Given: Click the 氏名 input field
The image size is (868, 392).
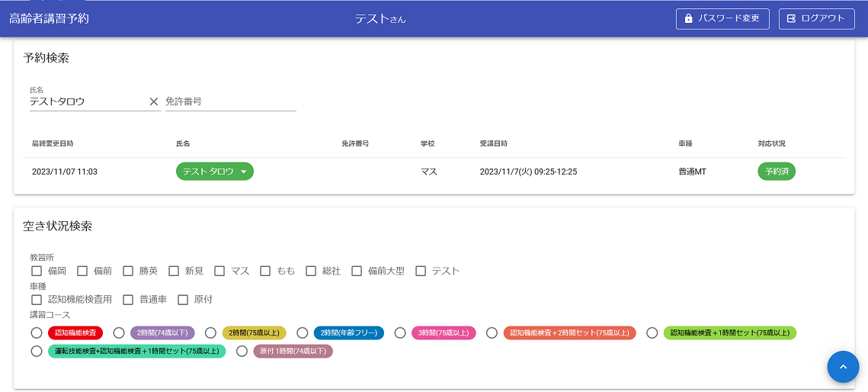Looking at the screenshot, I should tap(87, 101).
